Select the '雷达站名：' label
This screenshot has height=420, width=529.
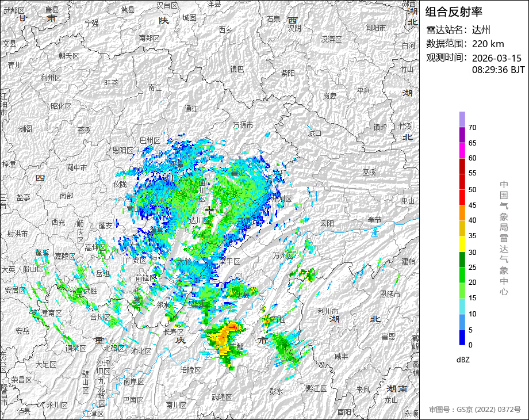(448, 30)
